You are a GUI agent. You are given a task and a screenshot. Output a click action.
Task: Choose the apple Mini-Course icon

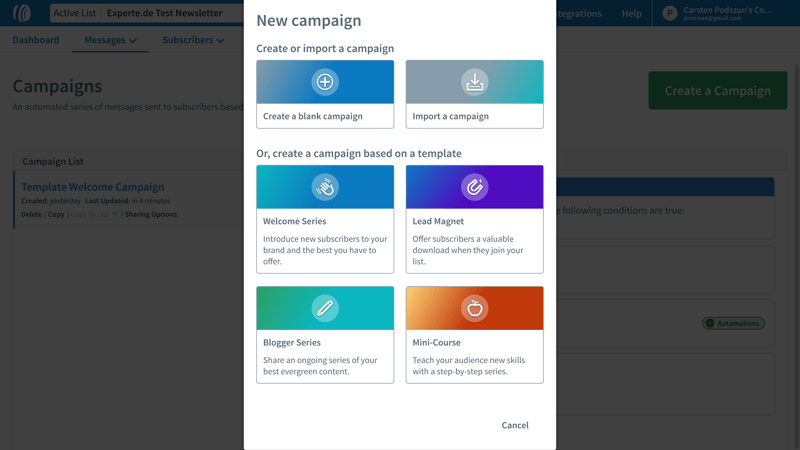tap(474, 308)
